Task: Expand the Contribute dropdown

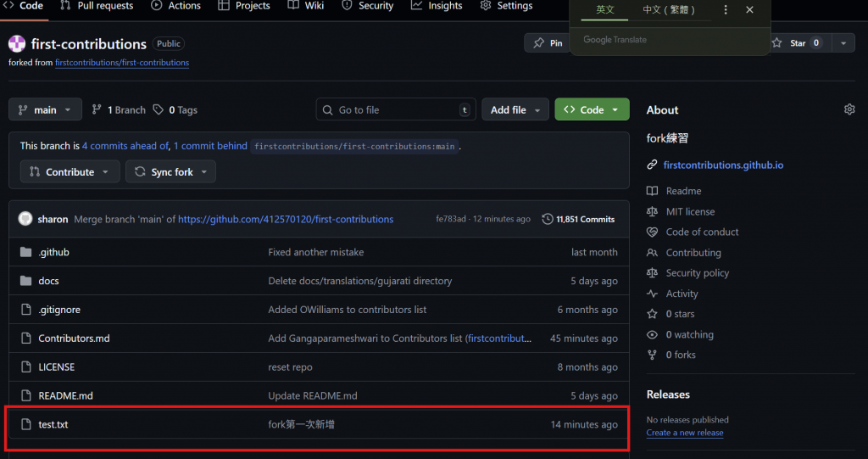Action: click(70, 172)
